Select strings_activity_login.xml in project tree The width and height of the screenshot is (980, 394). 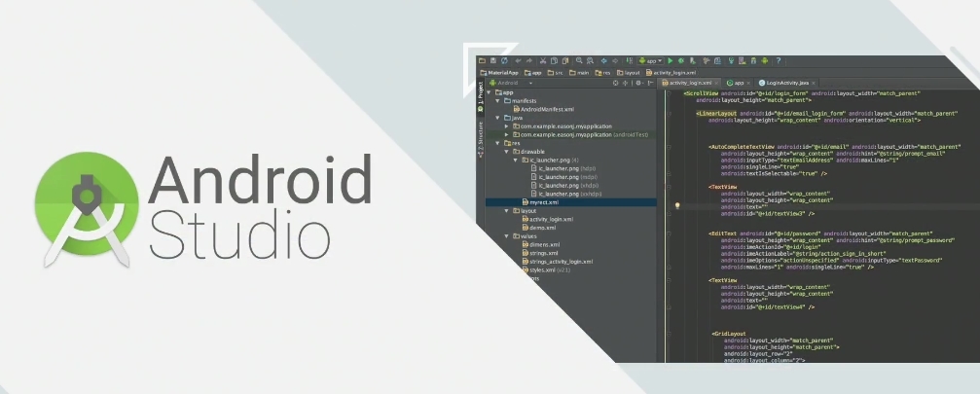[557, 262]
